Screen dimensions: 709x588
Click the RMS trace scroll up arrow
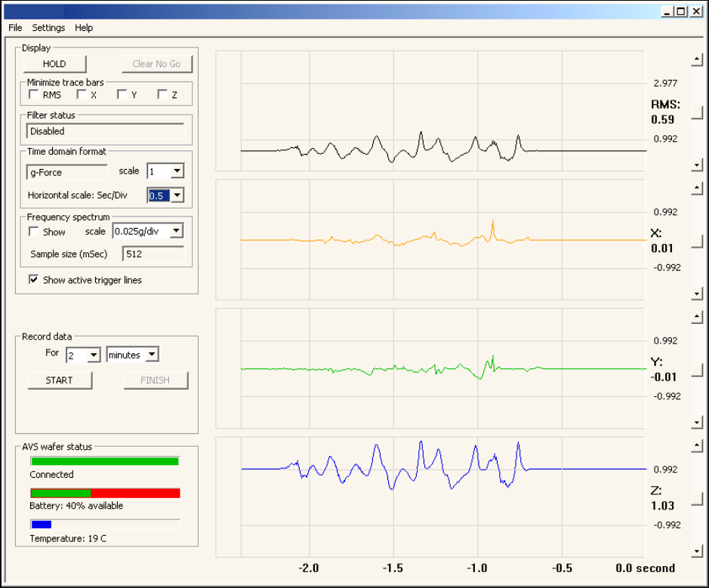[x=697, y=59]
